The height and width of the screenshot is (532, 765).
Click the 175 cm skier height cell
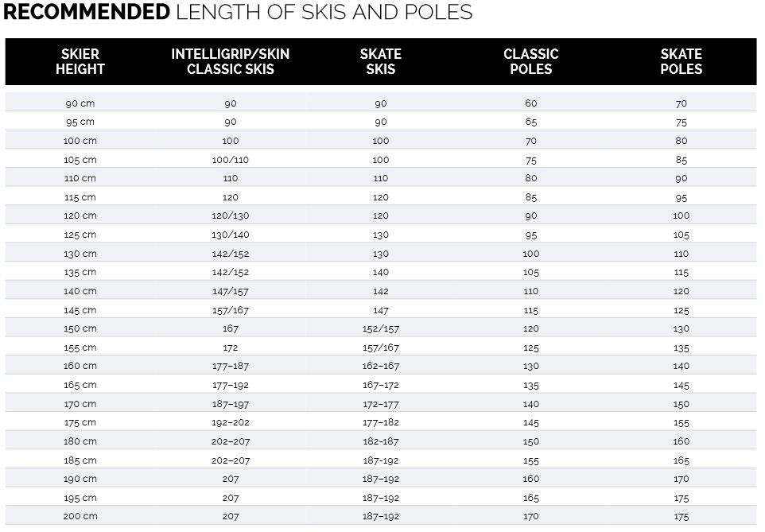(x=80, y=422)
